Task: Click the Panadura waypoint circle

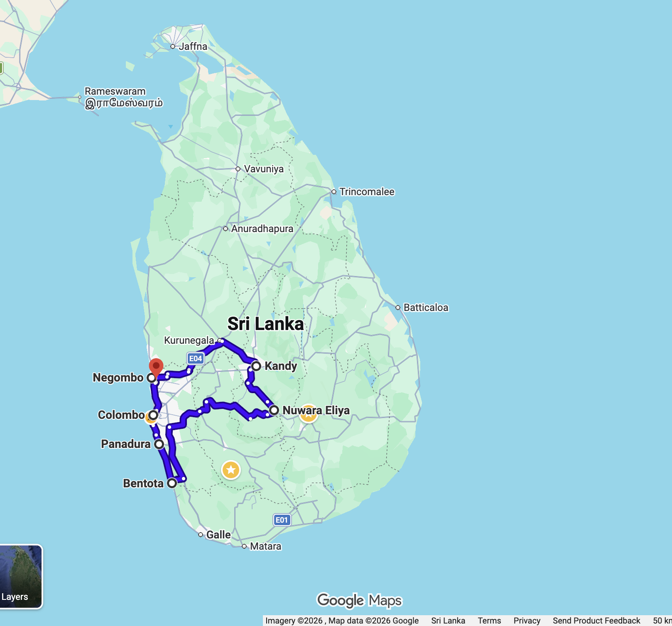Action: [159, 444]
